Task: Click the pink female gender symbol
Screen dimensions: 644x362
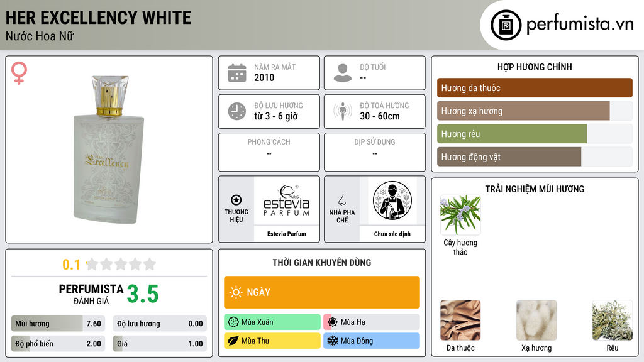Action: click(x=19, y=73)
